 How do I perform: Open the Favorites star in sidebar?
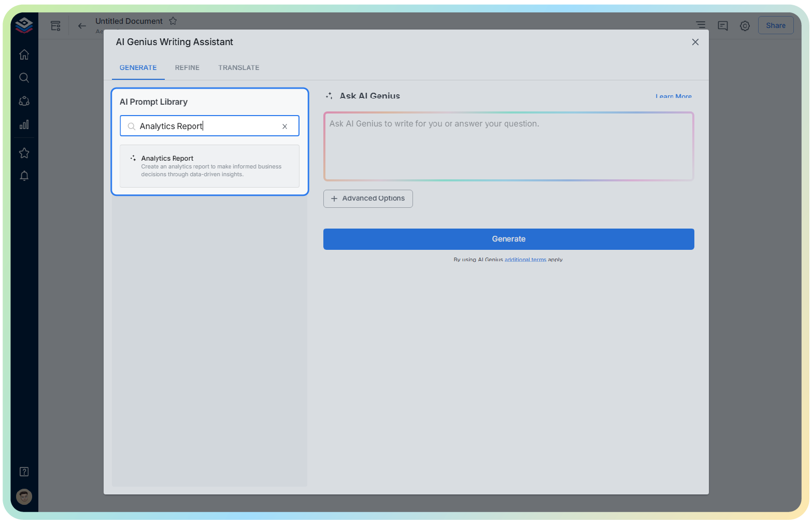pyautogui.click(x=24, y=153)
